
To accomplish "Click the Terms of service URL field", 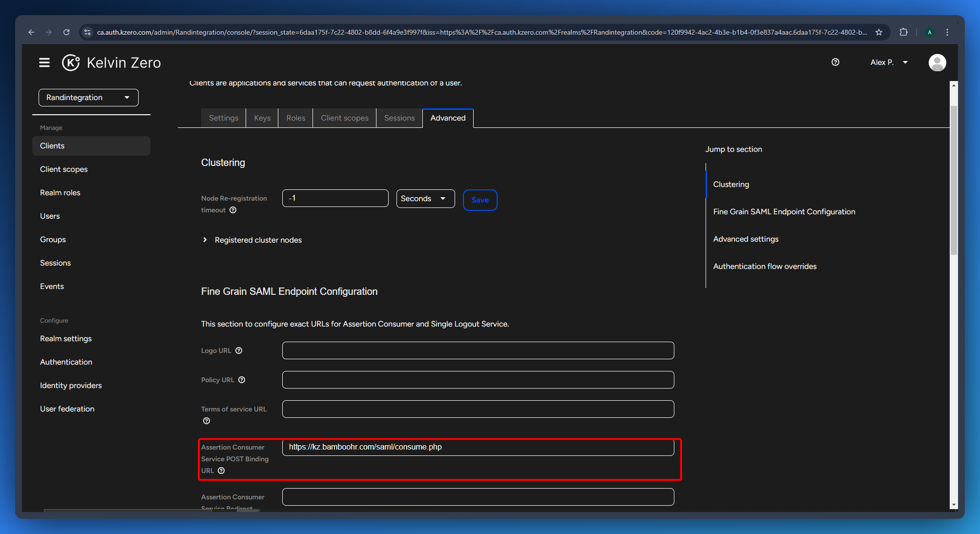I will tap(478, 409).
